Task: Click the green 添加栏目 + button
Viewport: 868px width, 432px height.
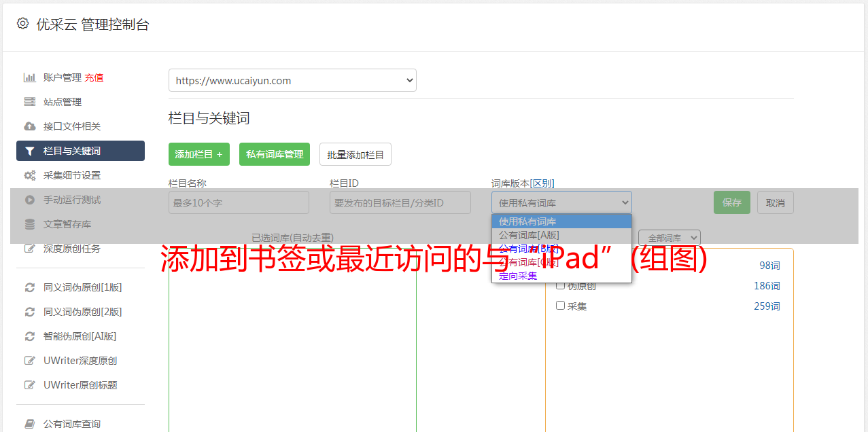Action: pyautogui.click(x=198, y=154)
